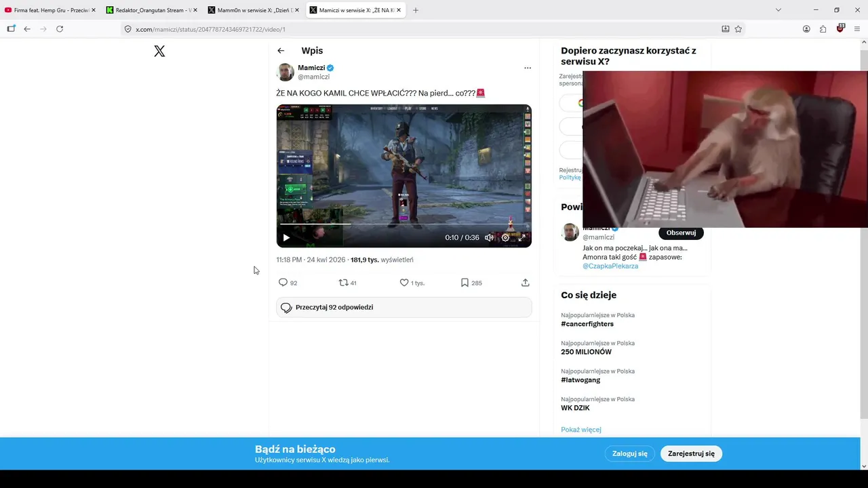Click the browser back arrow
The image size is (868, 488).
point(27,29)
